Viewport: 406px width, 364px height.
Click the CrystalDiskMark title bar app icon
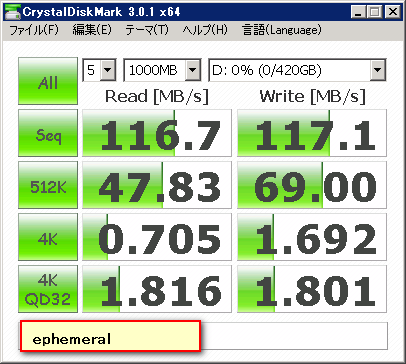click(12, 12)
